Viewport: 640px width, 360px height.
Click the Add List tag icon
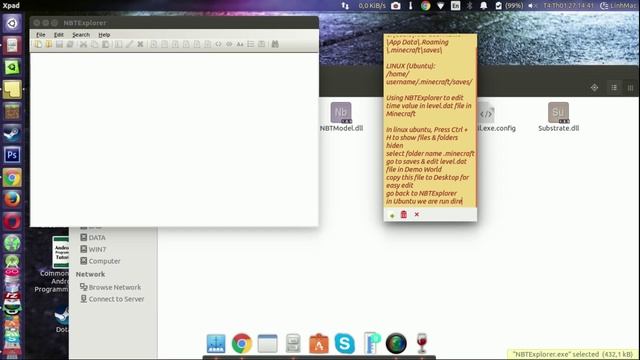click(251, 44)
